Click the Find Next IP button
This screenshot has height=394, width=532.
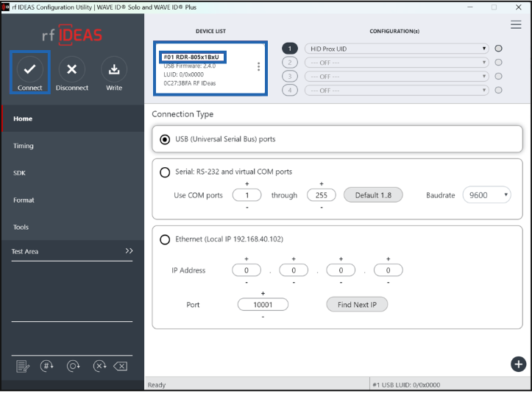point(357,305)
